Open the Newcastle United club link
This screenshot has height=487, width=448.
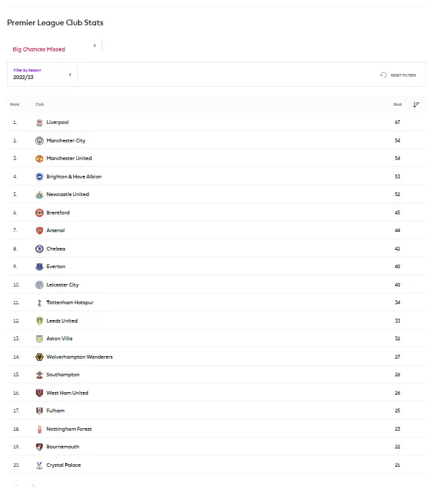tap(68, 194)
